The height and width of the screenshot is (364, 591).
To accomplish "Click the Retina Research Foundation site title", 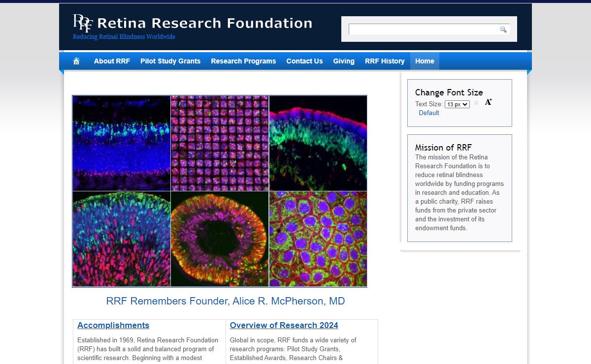I will [x=205, y=23].
